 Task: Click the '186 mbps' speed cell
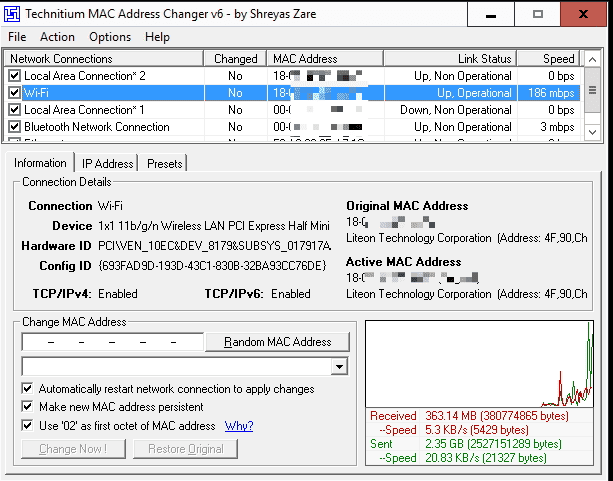[x=549, y=93]
